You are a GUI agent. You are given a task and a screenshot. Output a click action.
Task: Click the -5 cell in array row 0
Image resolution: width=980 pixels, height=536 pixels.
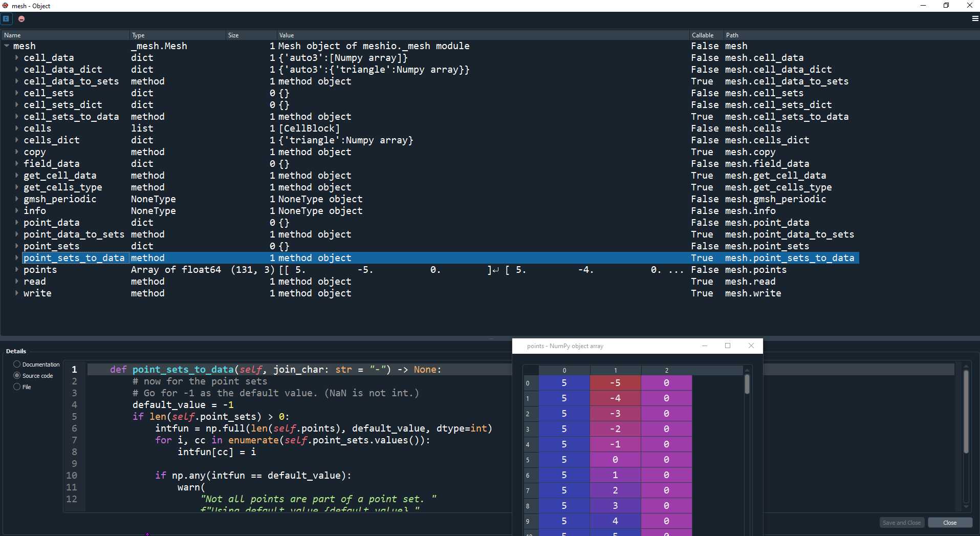[x=615, y=383]
